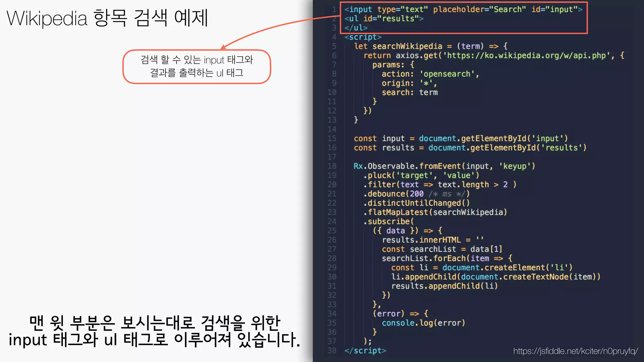
Task: Click the line "const li = document.createElement('li')"
Action: click(x=482, y=268)
